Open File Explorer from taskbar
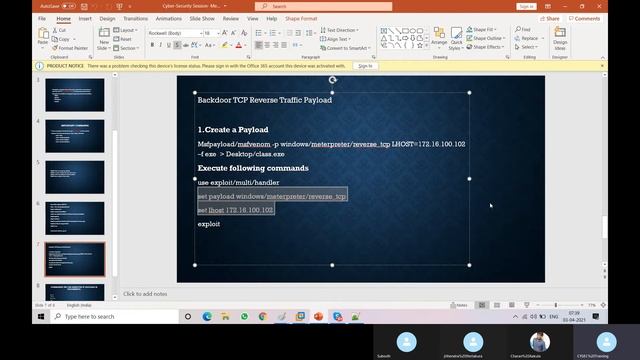The image size is (640, 360). click(x=225, y=316)
